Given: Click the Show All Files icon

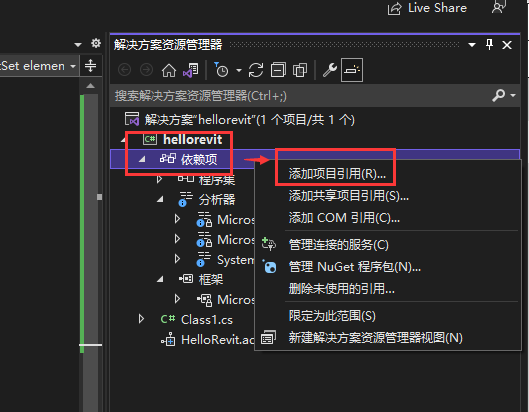Looking at the screenshot, I should pyautogui.click(x=300, y=71).
